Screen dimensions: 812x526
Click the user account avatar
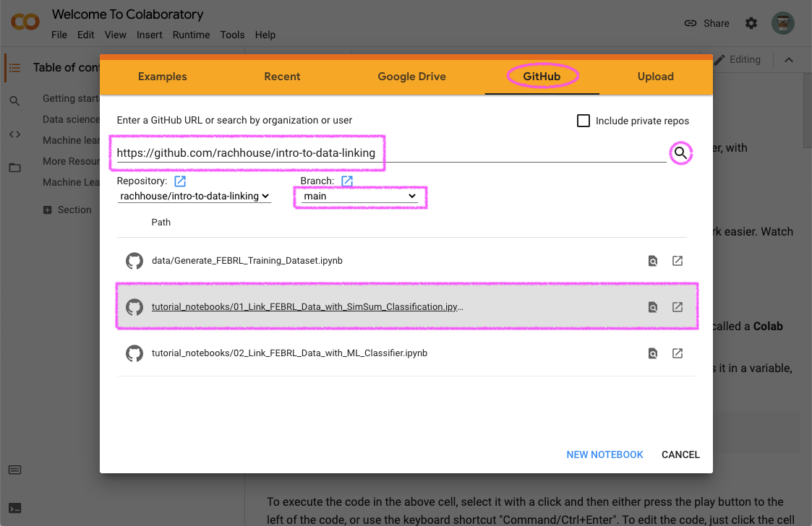(x=783, y=23)
